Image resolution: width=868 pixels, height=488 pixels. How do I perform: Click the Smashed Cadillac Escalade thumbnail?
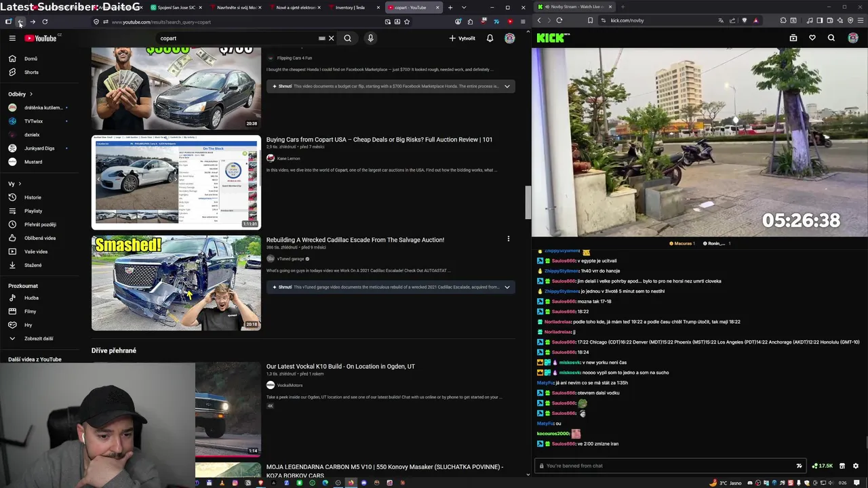(x=176, y=283)
